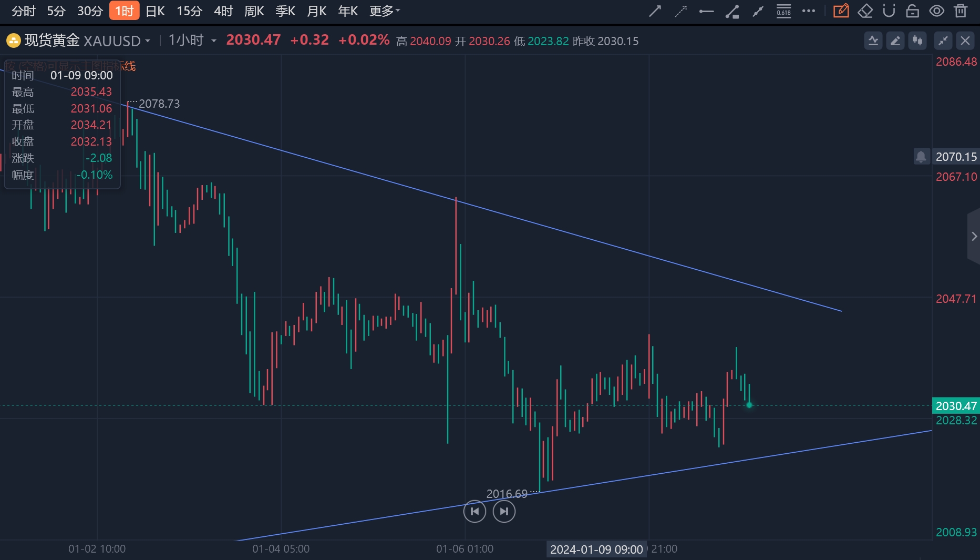This screenshot has height=560, width=980.
Task: Click the crosshair time label 2024-01-09 09:00
Action: [596, 549]
